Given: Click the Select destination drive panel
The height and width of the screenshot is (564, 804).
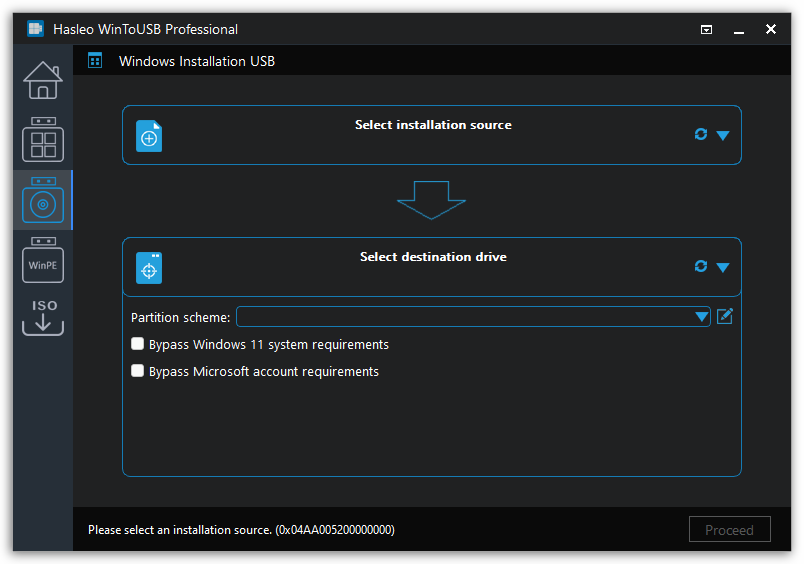Looking at the screenshot, I should pos(432,267).
